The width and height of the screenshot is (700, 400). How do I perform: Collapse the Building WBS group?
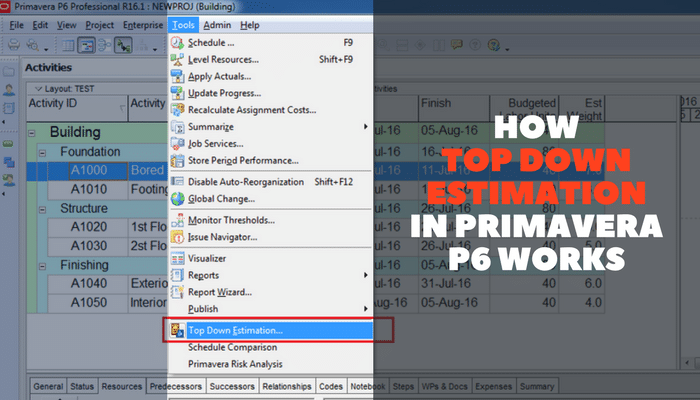[32, 133]
